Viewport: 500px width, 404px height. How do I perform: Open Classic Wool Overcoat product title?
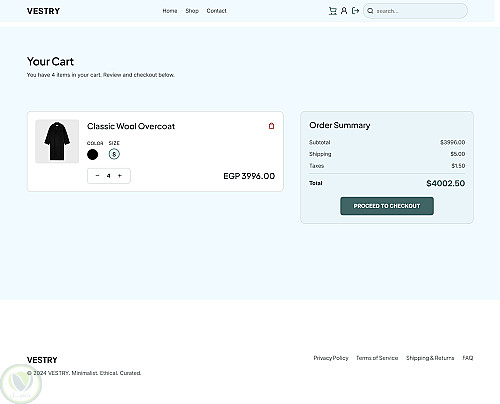[131, 126]
